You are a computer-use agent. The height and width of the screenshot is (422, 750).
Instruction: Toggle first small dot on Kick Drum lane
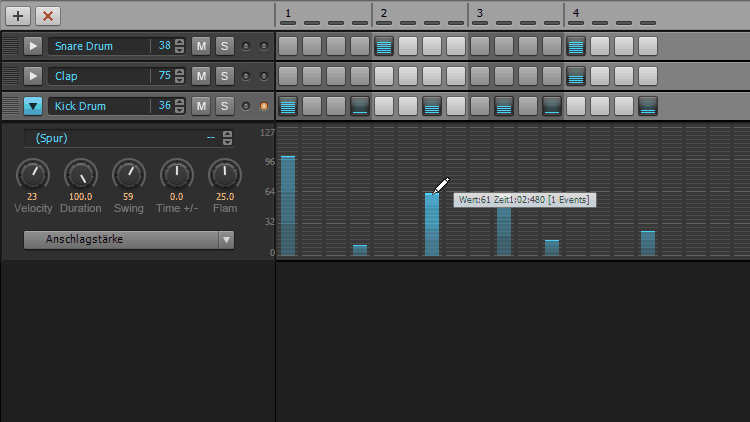click(246, 106)
